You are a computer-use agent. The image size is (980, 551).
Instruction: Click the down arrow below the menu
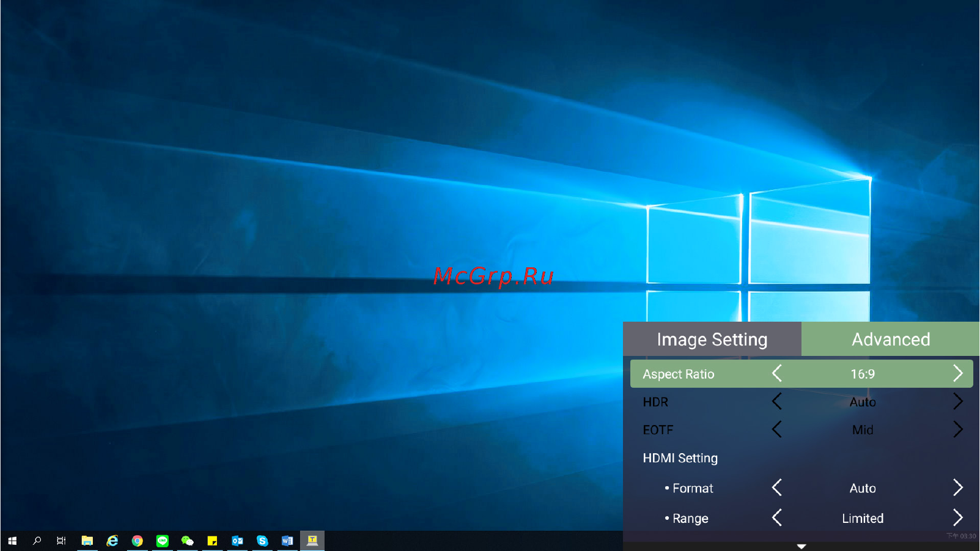coord(801,546)
